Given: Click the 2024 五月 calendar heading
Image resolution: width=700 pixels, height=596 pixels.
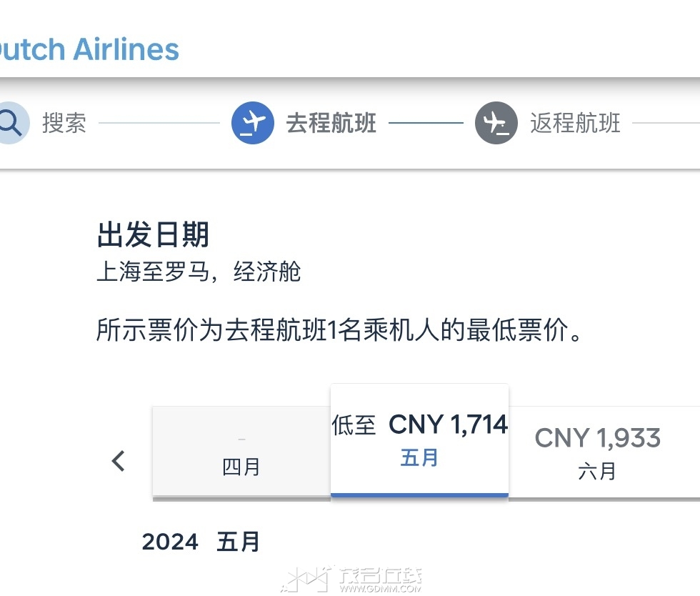Looking at the screenshot, I should 201,542.
